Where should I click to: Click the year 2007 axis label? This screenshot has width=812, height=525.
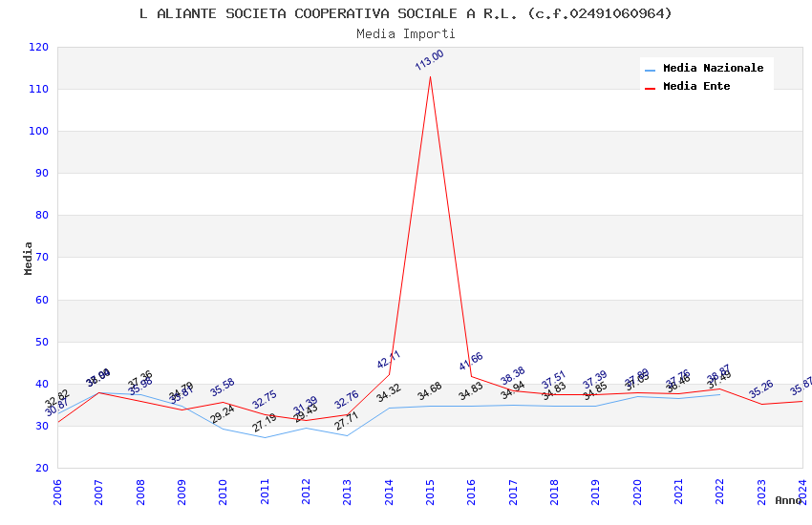tap(99, 492)
